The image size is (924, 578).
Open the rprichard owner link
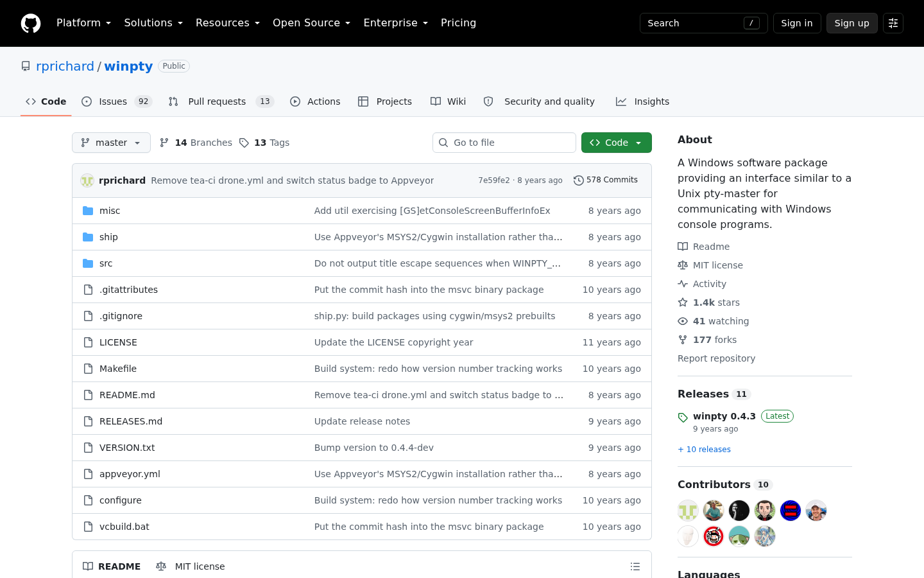point(65,66)
